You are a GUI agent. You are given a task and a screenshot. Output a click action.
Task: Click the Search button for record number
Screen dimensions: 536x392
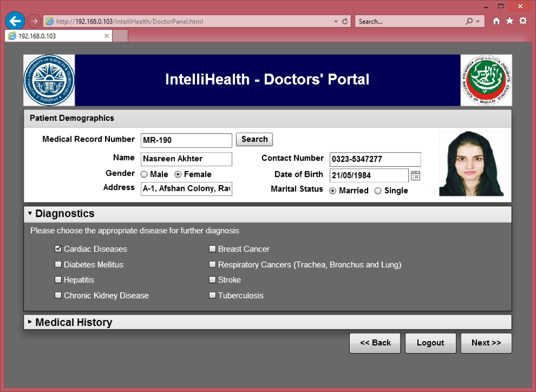(x=254, y=139)
